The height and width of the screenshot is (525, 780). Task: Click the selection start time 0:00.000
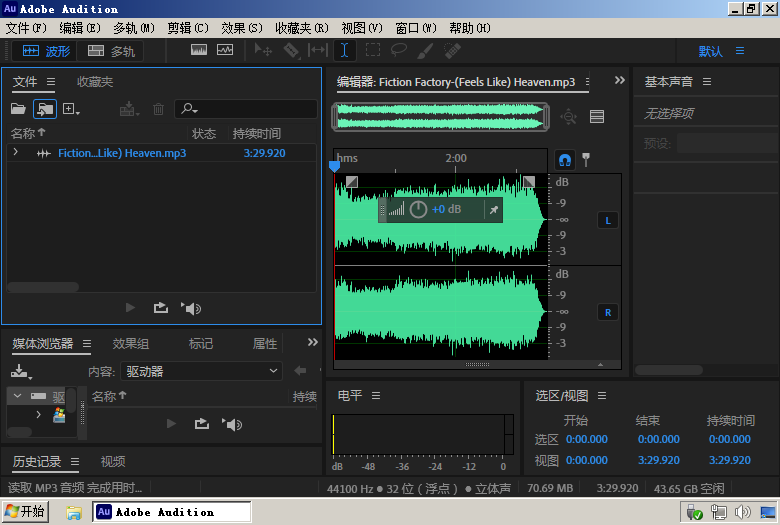[x=586, y=439]
